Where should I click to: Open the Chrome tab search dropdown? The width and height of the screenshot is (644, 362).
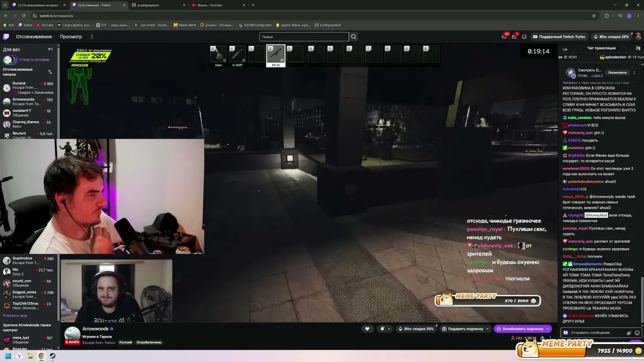coord(6,5)
